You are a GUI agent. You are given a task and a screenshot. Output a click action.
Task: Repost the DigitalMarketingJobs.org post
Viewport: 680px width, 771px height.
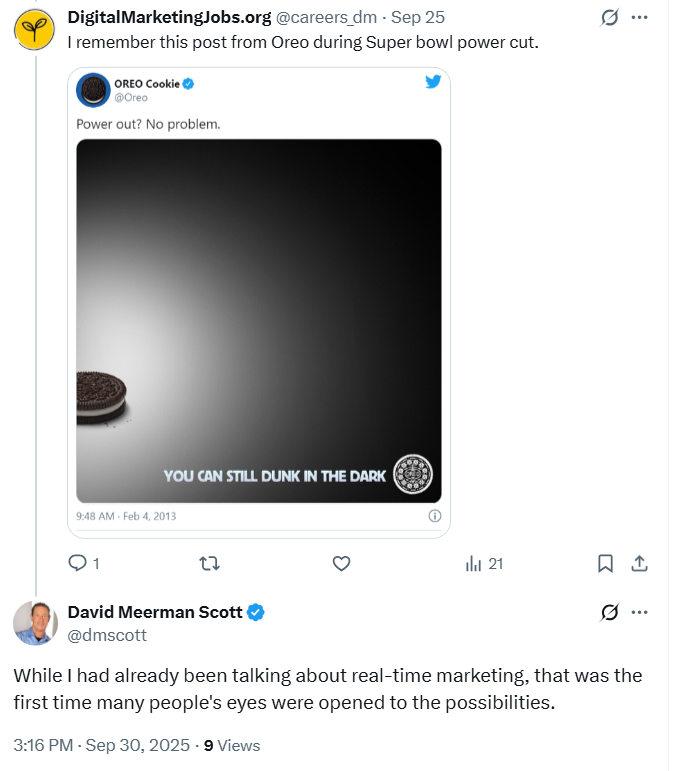tap(209, 564)
